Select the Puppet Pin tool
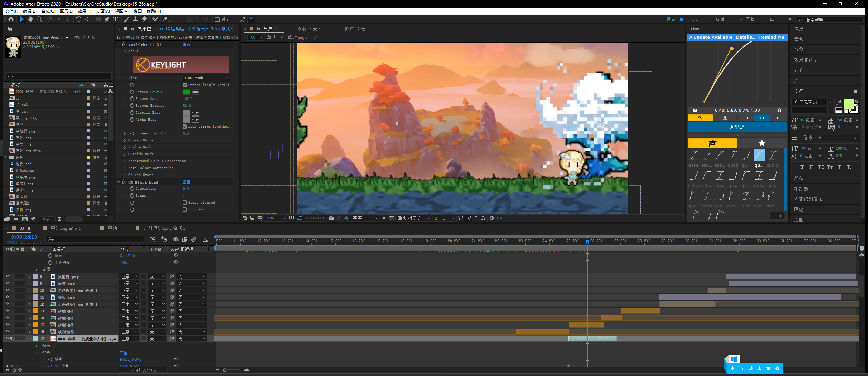The width and height of the screenshot is (868, 376). (166, 19)
